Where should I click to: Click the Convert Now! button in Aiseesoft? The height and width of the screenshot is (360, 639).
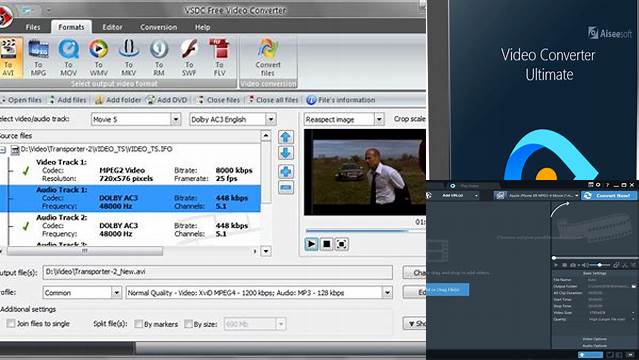point(609,196)
